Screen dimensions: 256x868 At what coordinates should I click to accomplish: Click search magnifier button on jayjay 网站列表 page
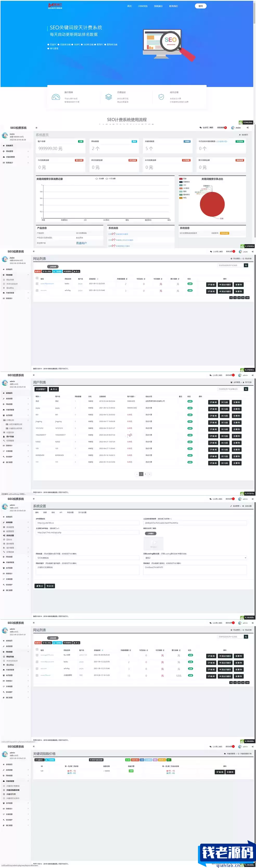pos(246,266)
